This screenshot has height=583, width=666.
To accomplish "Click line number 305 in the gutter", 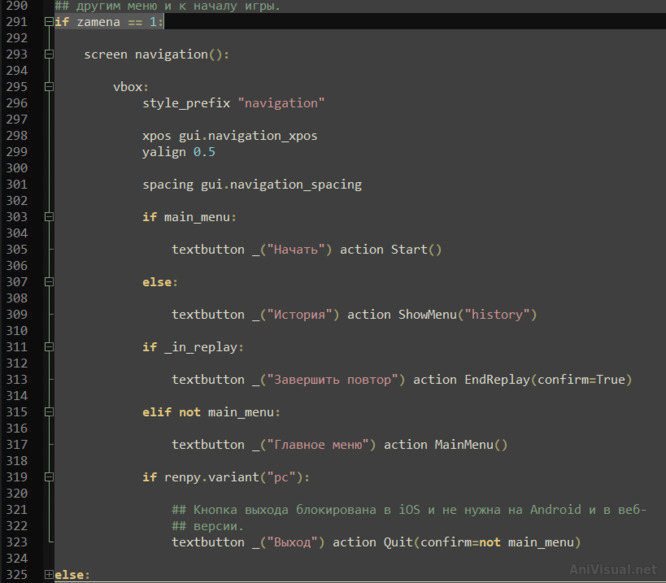I will (x=17, y=249).
